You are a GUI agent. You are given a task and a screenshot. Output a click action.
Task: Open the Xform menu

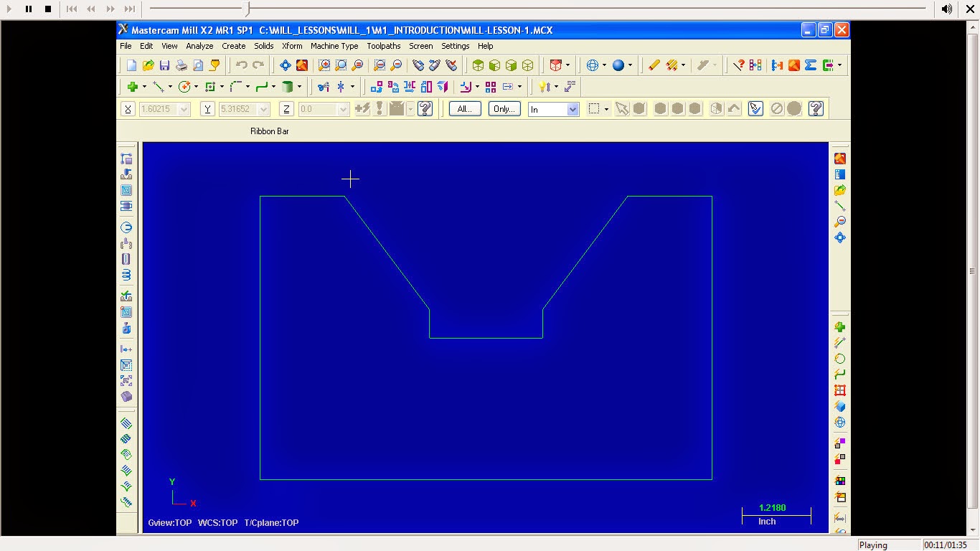[292, 45]
